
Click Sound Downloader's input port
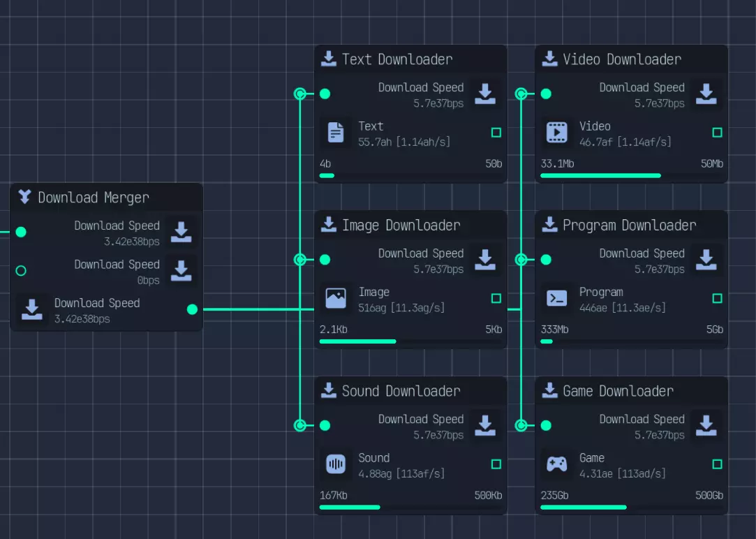pos(325,426)
